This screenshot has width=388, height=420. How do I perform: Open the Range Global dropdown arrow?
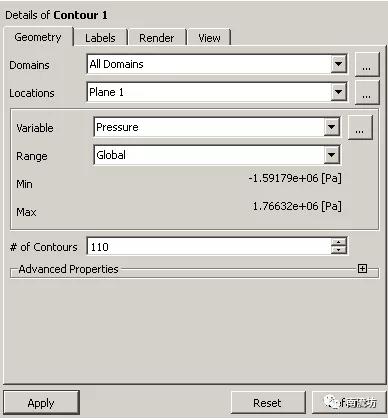[331, 155]
